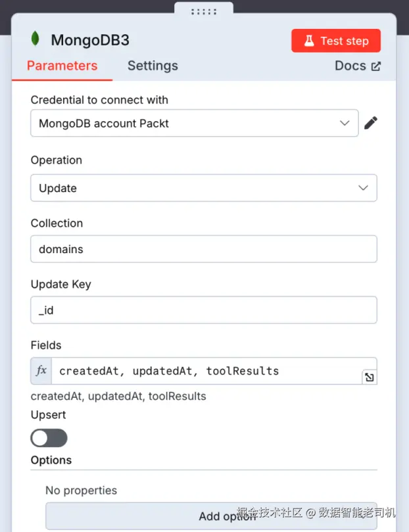Image resolution: width=409 pixels, height=532 pixels.
Task: Click the MongoDB leaf logo icon
Action: (x=35, y=39)
